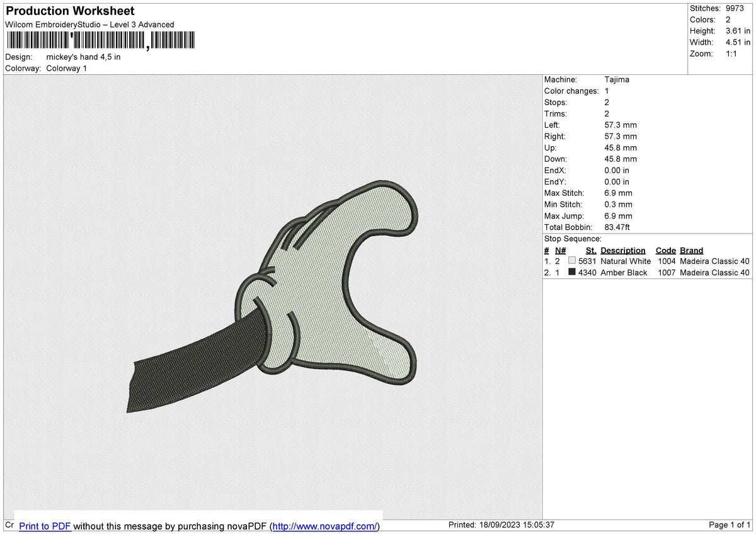
Task: Click the Stop Sequence label
Action: (573, 239)
